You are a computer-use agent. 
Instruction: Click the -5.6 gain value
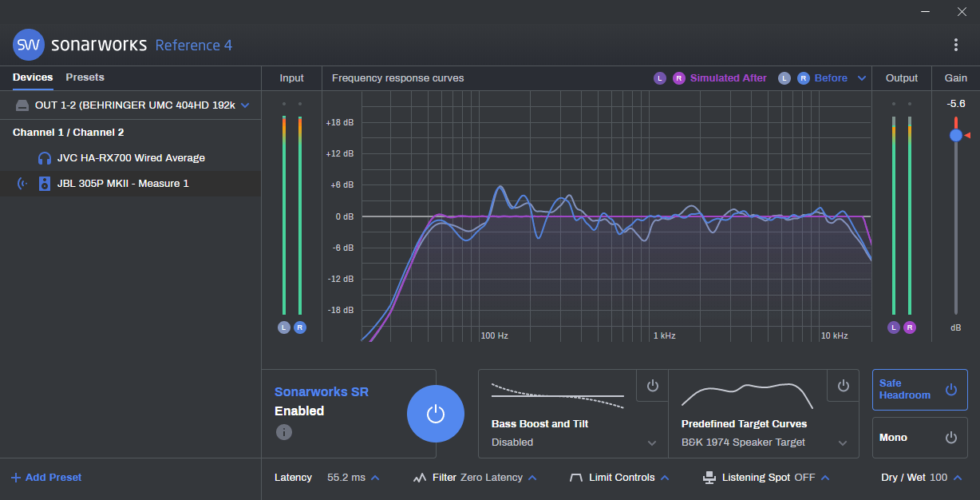pos(956,104)
